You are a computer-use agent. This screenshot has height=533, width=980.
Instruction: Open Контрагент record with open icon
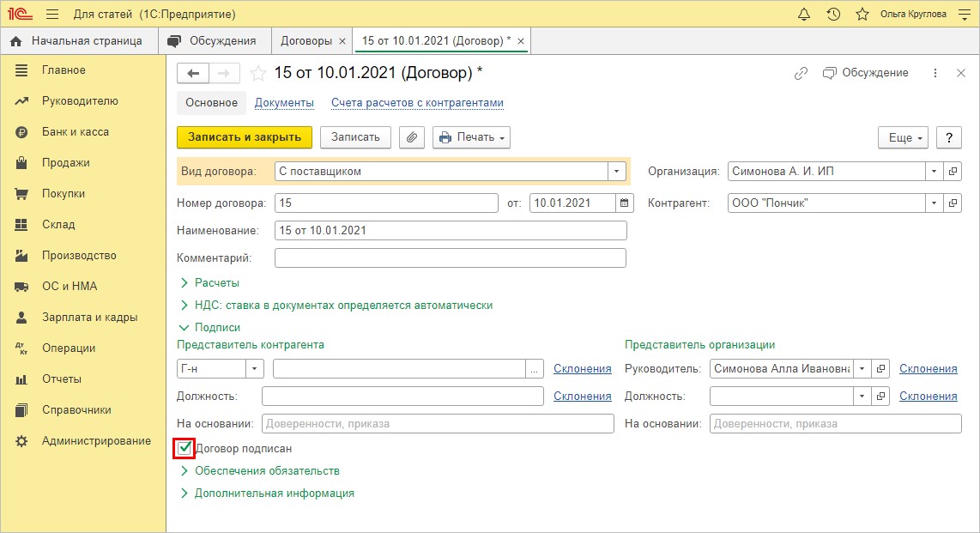point(953,203)
